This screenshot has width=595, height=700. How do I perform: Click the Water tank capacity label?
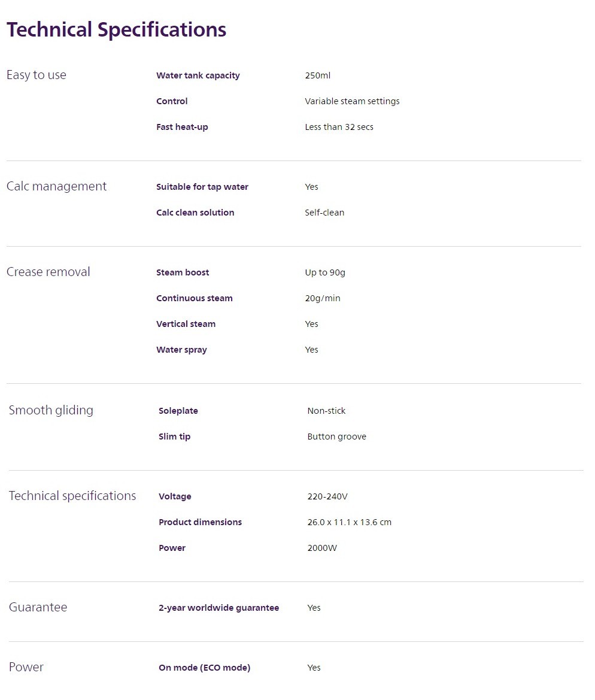point(198,75)
